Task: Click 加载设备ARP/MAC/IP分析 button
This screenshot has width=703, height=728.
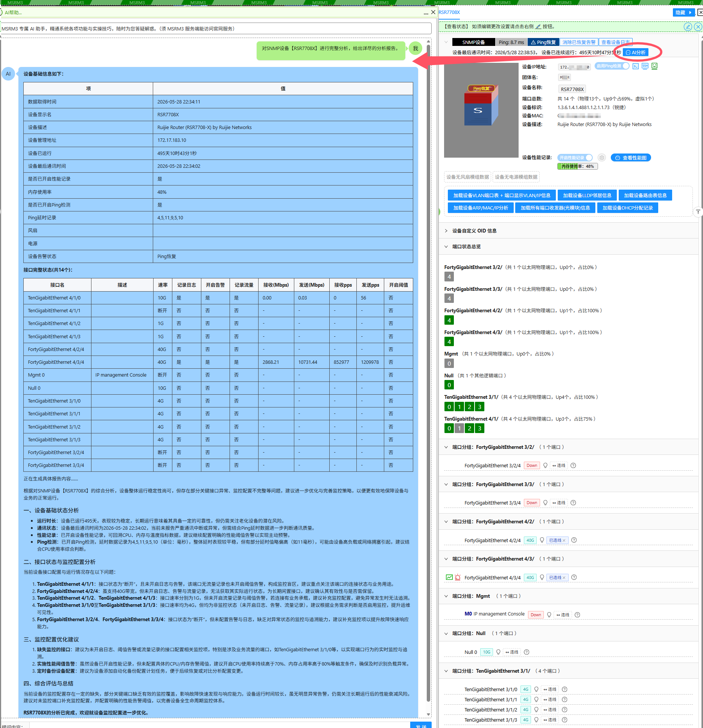Action: (x=481, y=208)
